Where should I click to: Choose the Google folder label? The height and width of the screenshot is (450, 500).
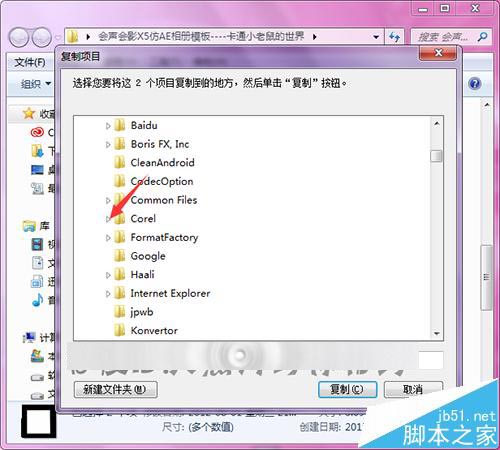click(x=148, y=256)
